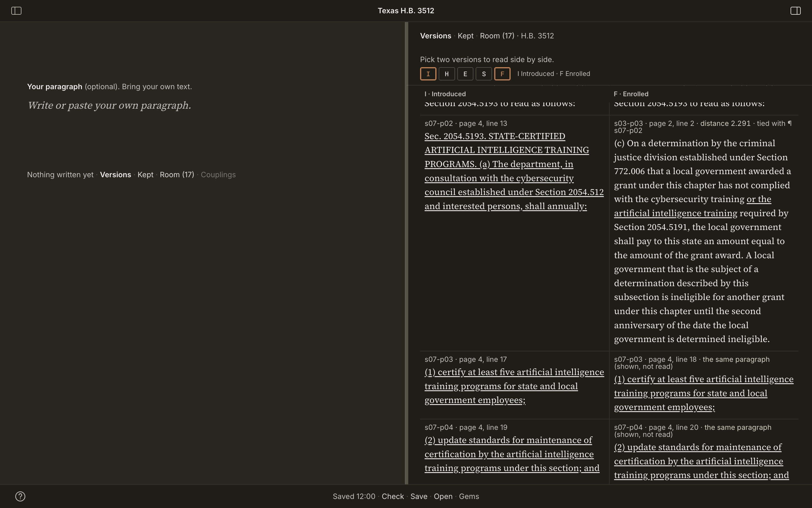Screen dimensions: 812x508
Task: Open Room (17) tab in right panel header
Action: click(x=497, y=36)
